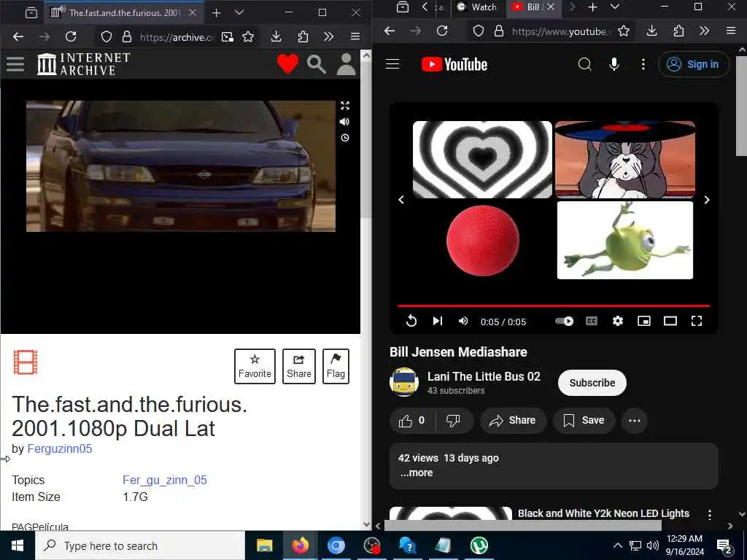Subscribe to Lani The Little Bus 02

(x=592, y=383)
